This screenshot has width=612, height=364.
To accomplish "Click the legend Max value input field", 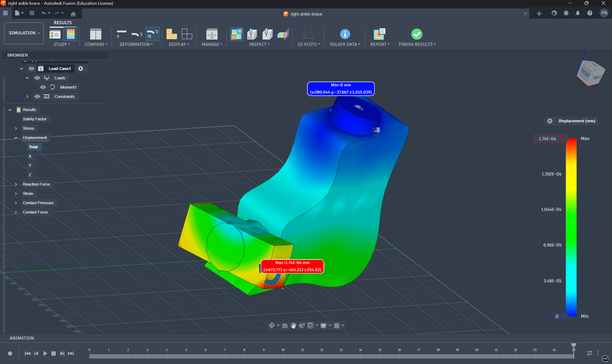I will [x=547, y=139].
